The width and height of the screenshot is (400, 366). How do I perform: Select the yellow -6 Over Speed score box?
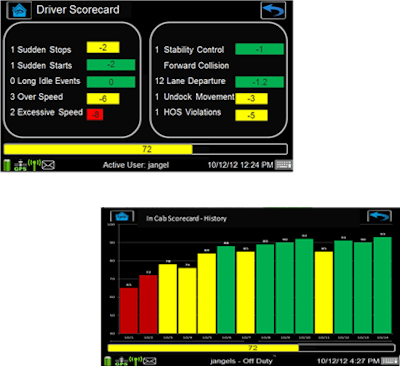click(103, 99)
